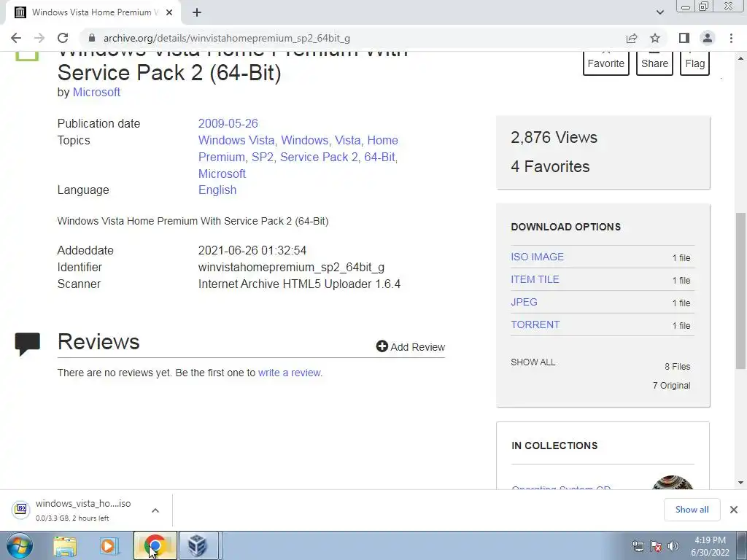Select identifier winvistahomepremium_sp2_64bit_g text
Image resolution: width=747 pixels, height=560 pixels.
(x=291, y=268)
